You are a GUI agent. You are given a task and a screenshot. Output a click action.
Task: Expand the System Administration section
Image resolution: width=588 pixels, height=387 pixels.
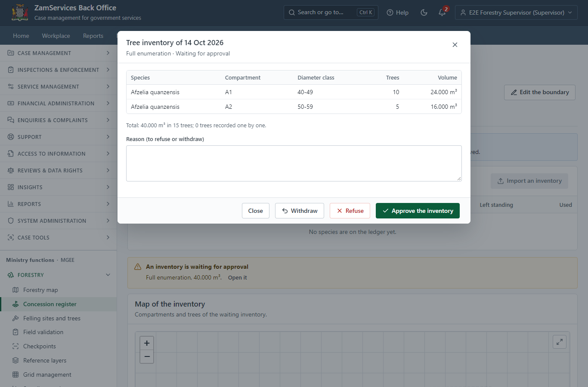click(58, 221)
